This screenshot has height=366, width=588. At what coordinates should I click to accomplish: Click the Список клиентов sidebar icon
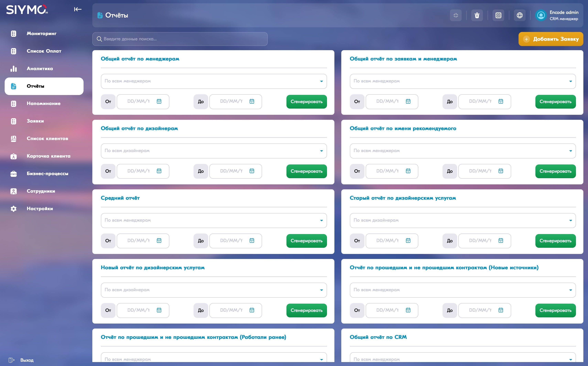(14, 139)
